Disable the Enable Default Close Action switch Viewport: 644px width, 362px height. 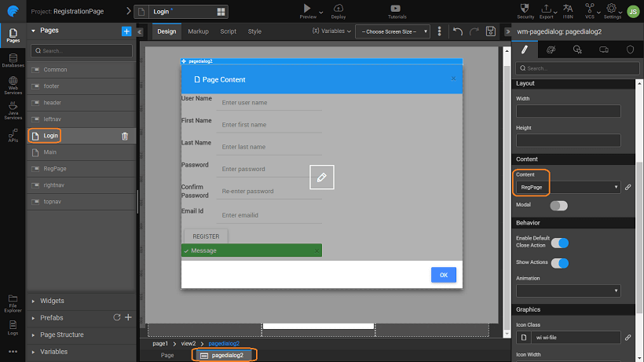[561, 242]
